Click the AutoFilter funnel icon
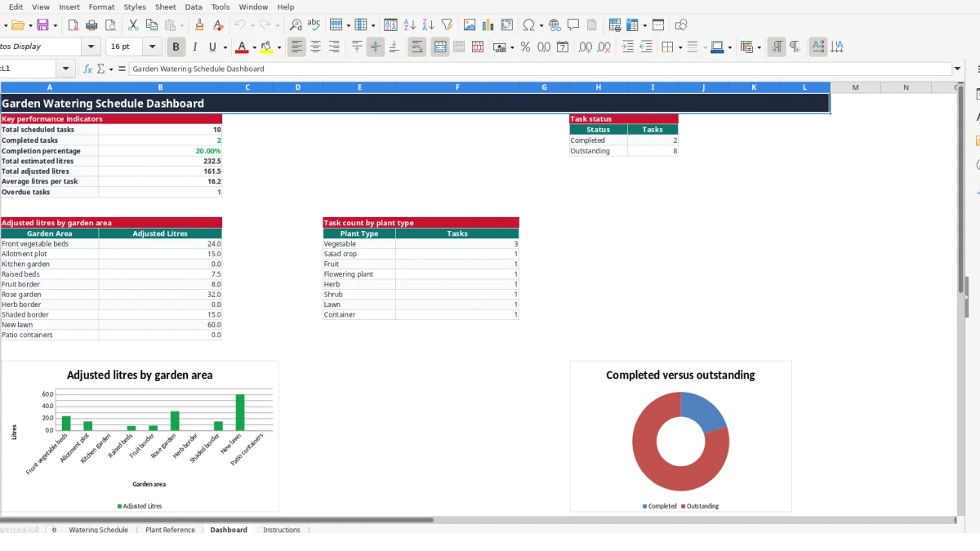980x551 pixels. click(447, 25)
